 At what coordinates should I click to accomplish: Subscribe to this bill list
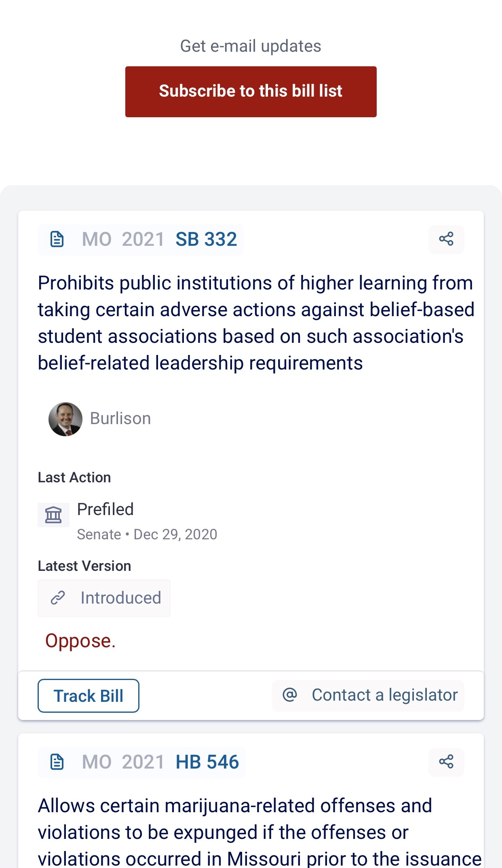(x=251, y=92)
